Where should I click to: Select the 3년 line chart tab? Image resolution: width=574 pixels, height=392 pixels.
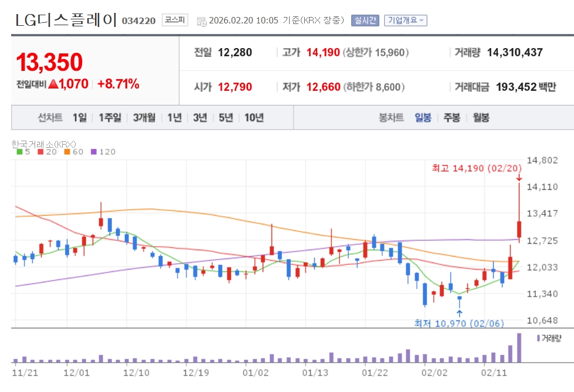(200, 118)
